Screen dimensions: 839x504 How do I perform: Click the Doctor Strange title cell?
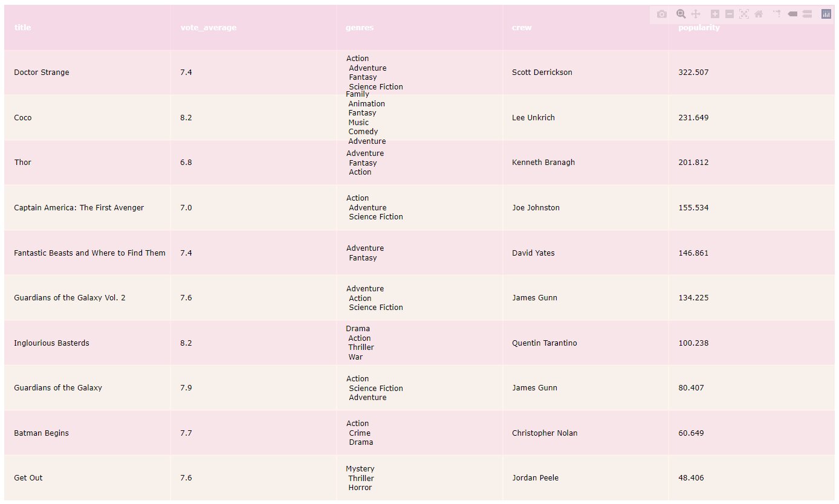(42, 73)
